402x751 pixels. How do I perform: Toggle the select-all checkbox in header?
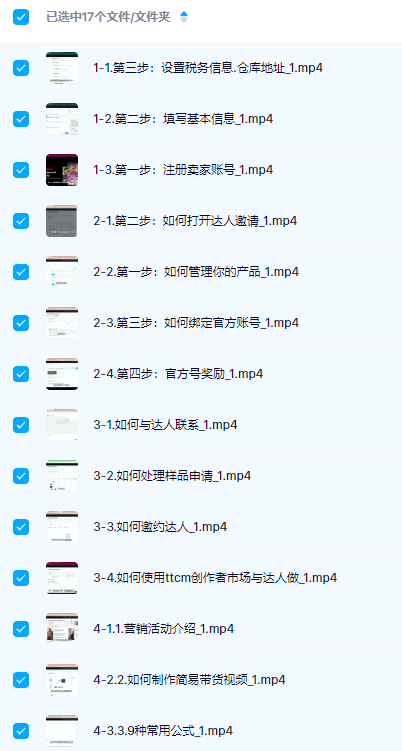coord(21,17)
